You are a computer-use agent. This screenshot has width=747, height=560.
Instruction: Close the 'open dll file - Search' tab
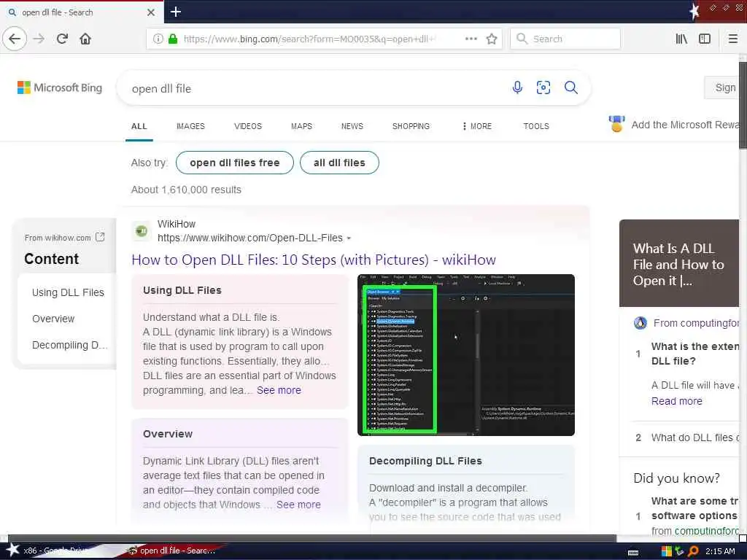(151, 12)
